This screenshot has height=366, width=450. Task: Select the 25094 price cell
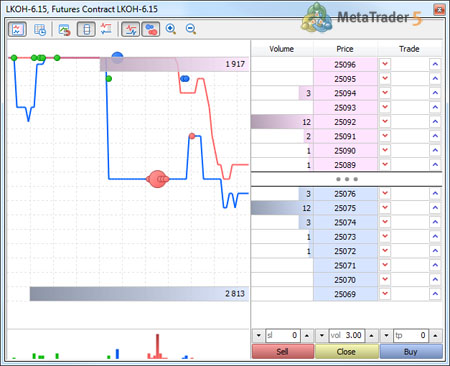[x=345, y=93]
